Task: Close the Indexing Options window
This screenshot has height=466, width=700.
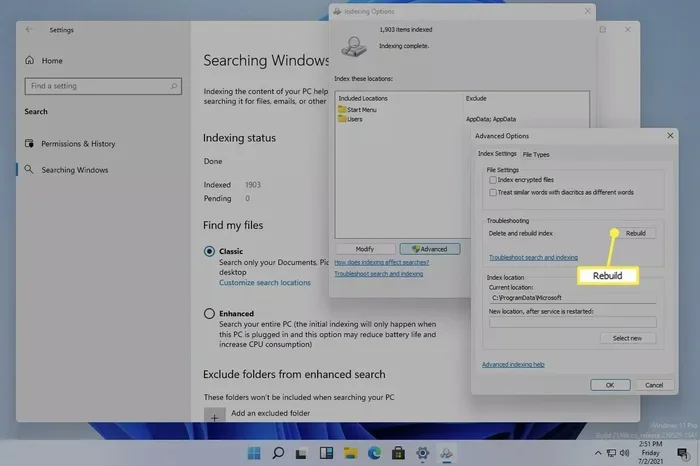Action: click(x=588, y=11)
